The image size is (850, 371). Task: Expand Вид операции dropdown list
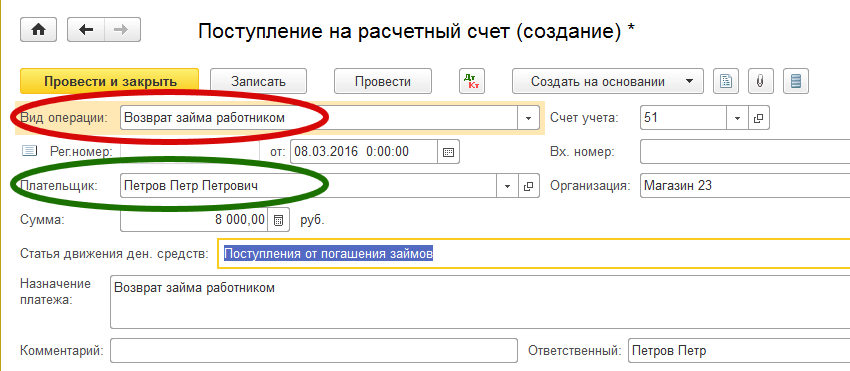point(529,118)
